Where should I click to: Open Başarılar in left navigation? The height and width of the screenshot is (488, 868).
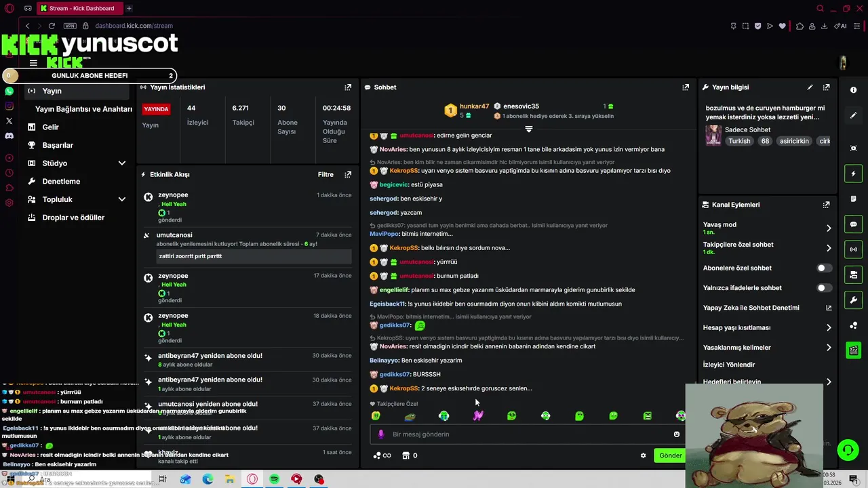(x=58, y=145)
